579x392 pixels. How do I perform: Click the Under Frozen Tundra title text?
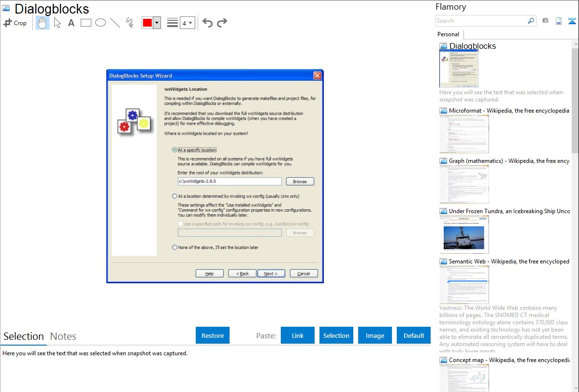coord(509,211)
